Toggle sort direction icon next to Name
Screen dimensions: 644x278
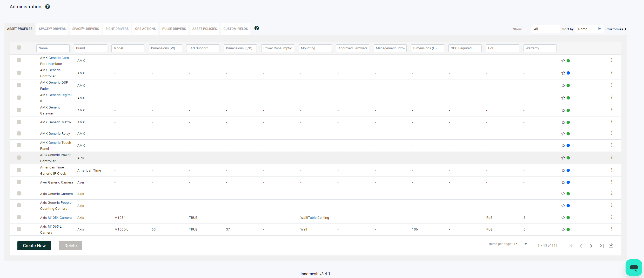point(599,29)
